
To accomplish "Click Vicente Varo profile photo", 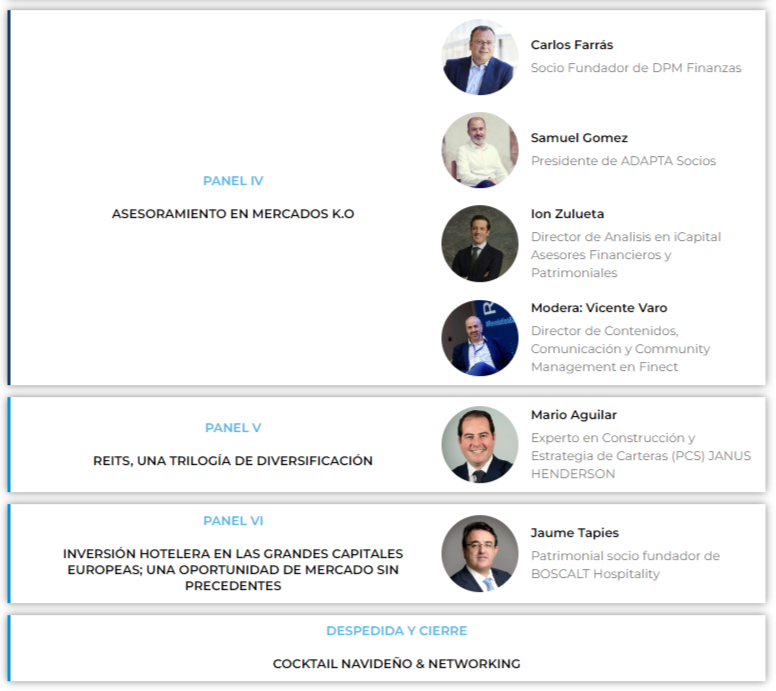I will pyautogui.click(x=480, y=338).
